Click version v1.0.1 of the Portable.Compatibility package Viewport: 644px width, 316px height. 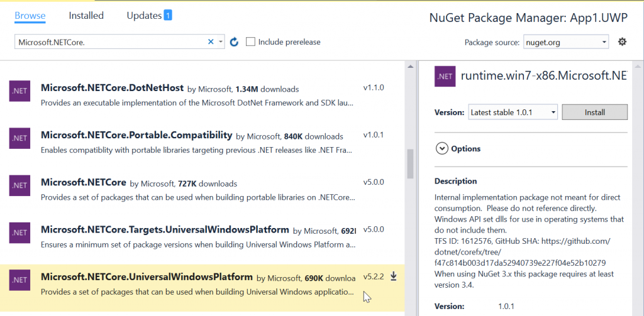pos(374,135)
